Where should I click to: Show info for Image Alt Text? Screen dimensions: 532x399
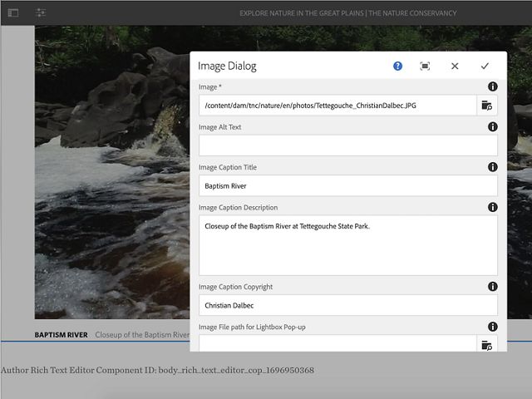pos(492,127)
